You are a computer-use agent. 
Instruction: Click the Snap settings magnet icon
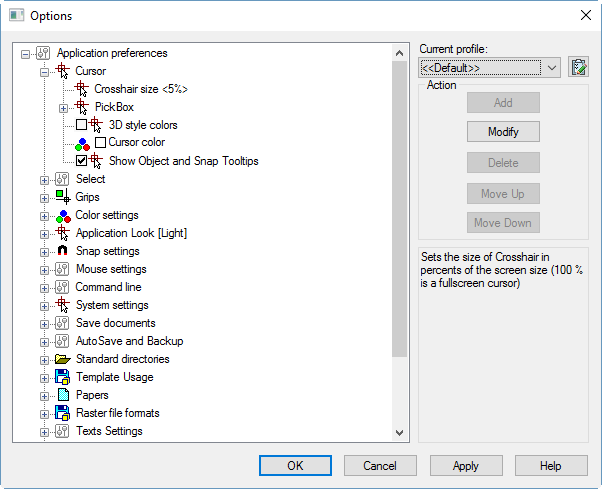pos(63,251)
